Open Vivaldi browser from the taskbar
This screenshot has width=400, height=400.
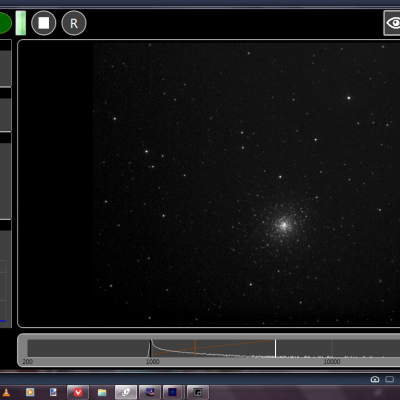(x=78, y=392)
